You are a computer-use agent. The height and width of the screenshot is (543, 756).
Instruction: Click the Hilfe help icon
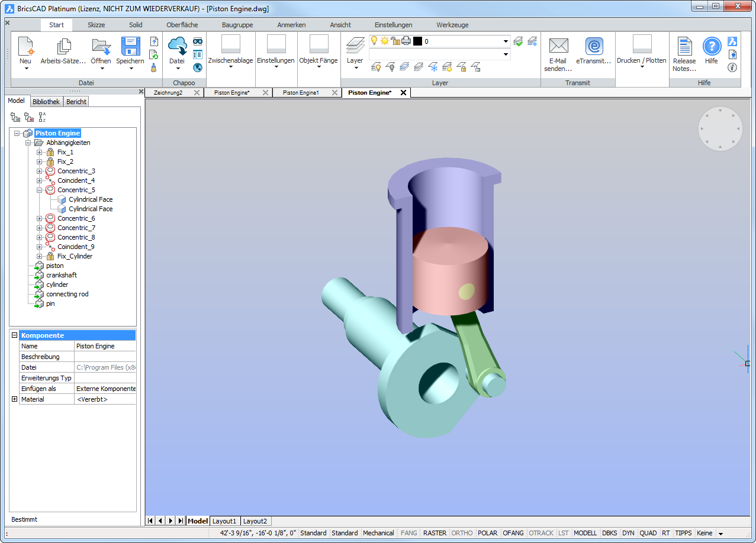pyautogui.click(x=712, y=46)
